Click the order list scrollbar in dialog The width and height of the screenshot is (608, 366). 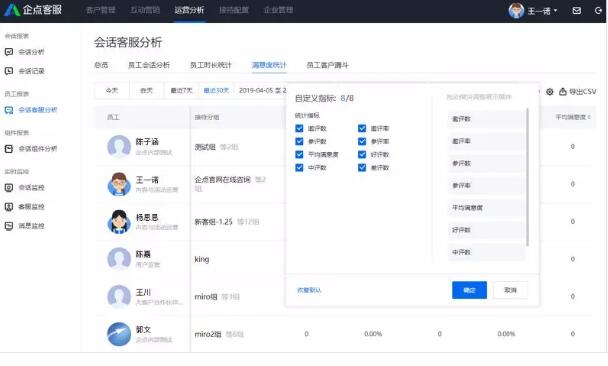click(527, 177)
